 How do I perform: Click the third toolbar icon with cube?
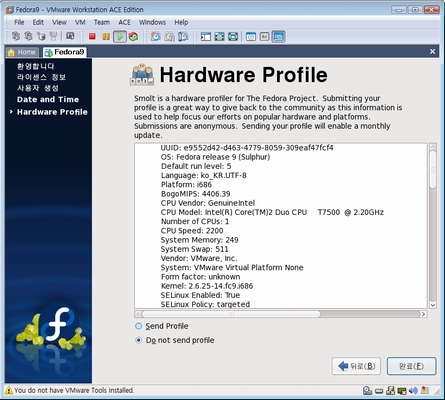tap(41, 36)
